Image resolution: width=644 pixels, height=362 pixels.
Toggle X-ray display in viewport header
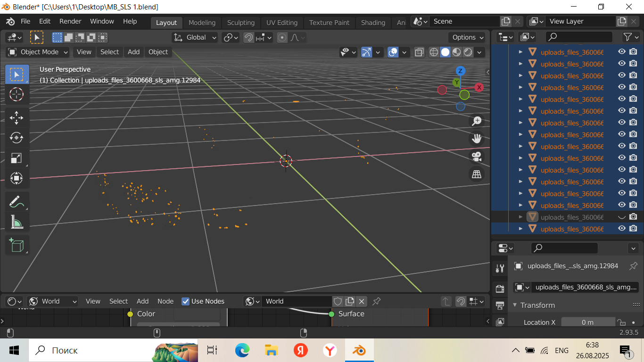pos(419,52)
